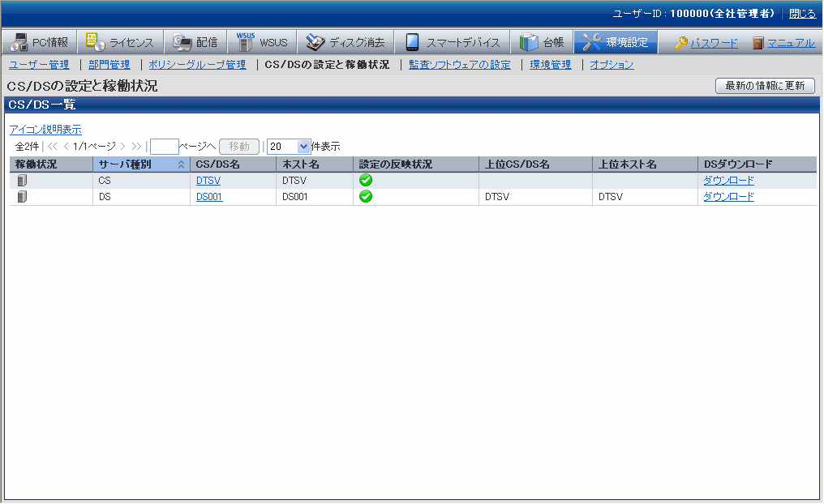Click the 全2件 total count text
This screenshot has width=824, height=504.
pos(27,147)
